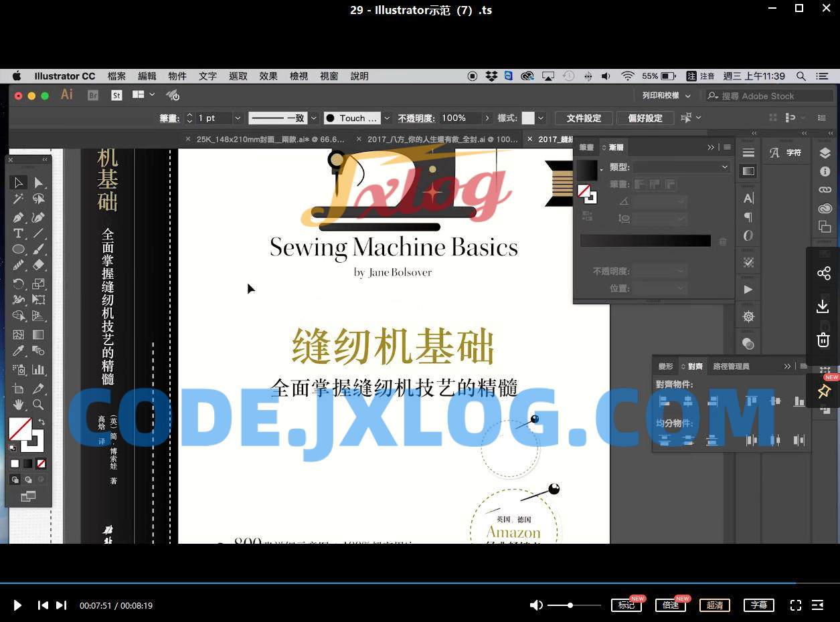The height and width of the screenshot is (622, 840).
Task: Mute the video player volume
Action: pos(535,605)
